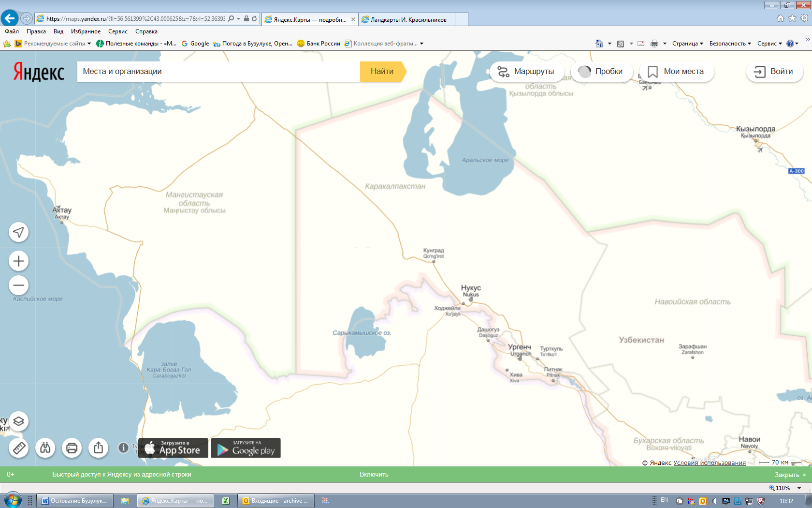Image resolution: width=812 pixels, height=508 pixels.
Task: Open the Файл menu
Action: tap(12, 31)
